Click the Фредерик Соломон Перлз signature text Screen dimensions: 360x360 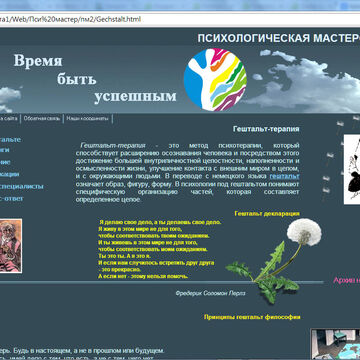pyautogui.click(x=210, y=293)
